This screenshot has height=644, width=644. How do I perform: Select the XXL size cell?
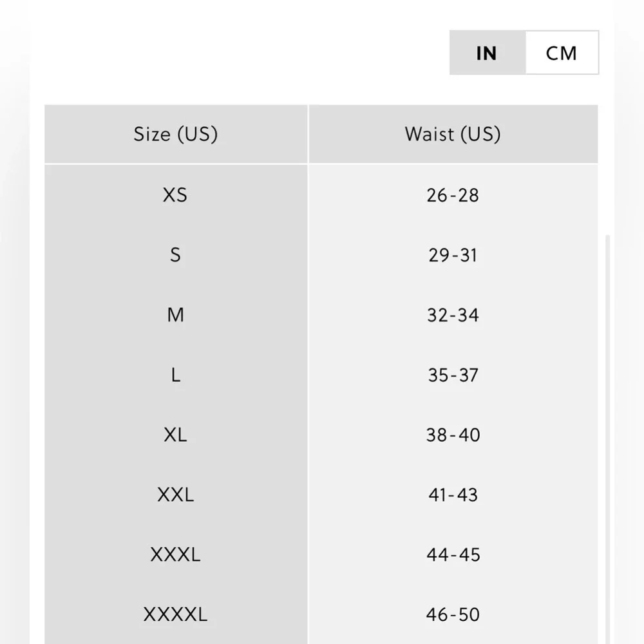176,495
